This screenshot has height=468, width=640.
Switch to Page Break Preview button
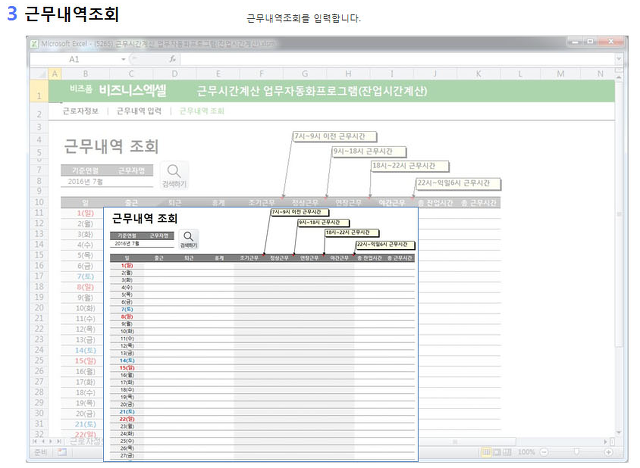tap(507, 452)
